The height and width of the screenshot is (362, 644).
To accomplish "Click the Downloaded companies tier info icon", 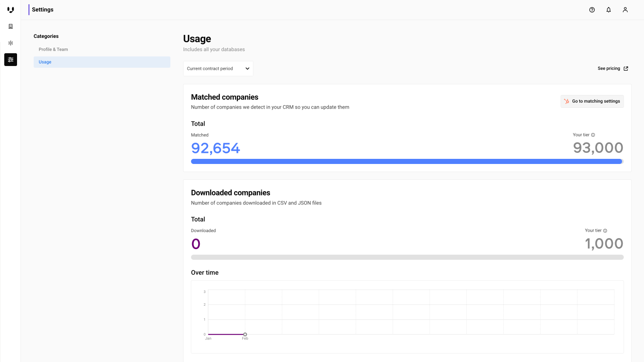I will (x=605, y=231).
